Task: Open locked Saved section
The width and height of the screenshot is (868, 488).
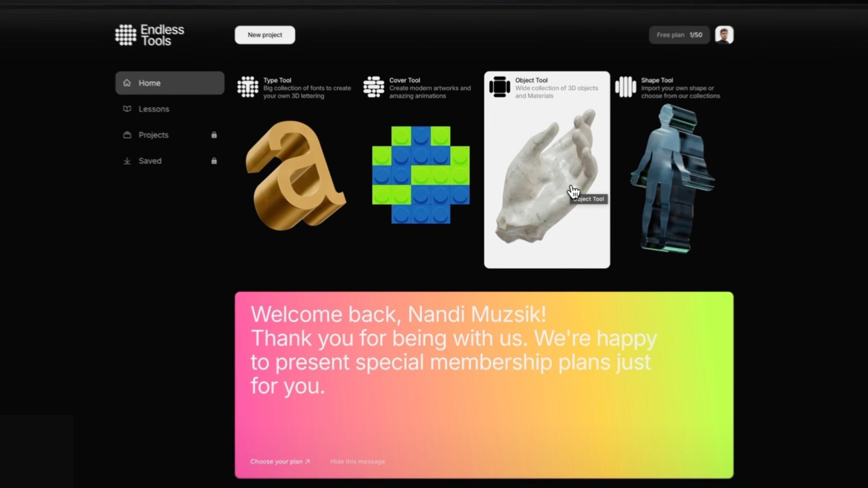Action: click(150, 161)
